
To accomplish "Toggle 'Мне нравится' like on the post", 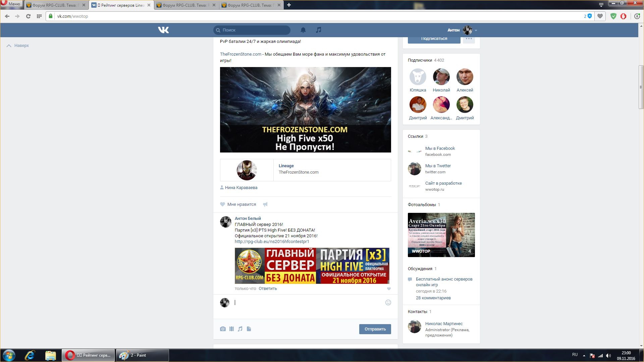I will (x=238, y=204).
